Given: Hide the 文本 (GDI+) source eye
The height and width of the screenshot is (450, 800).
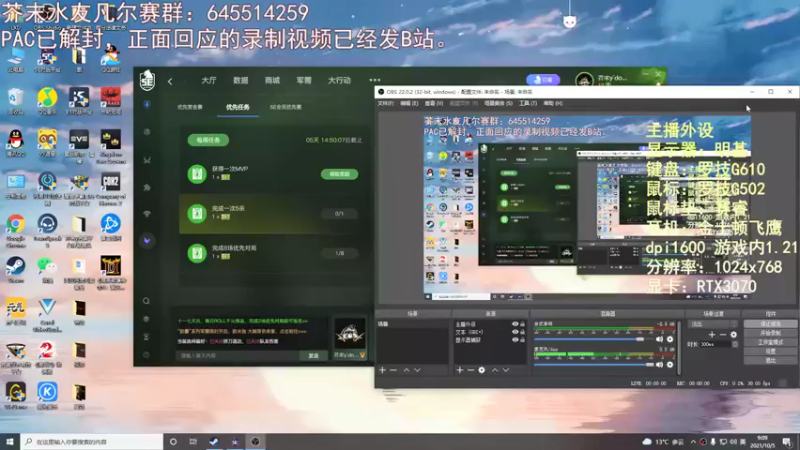Looking at the screenshot, I should pyautogui.click(x=515, y=332).
